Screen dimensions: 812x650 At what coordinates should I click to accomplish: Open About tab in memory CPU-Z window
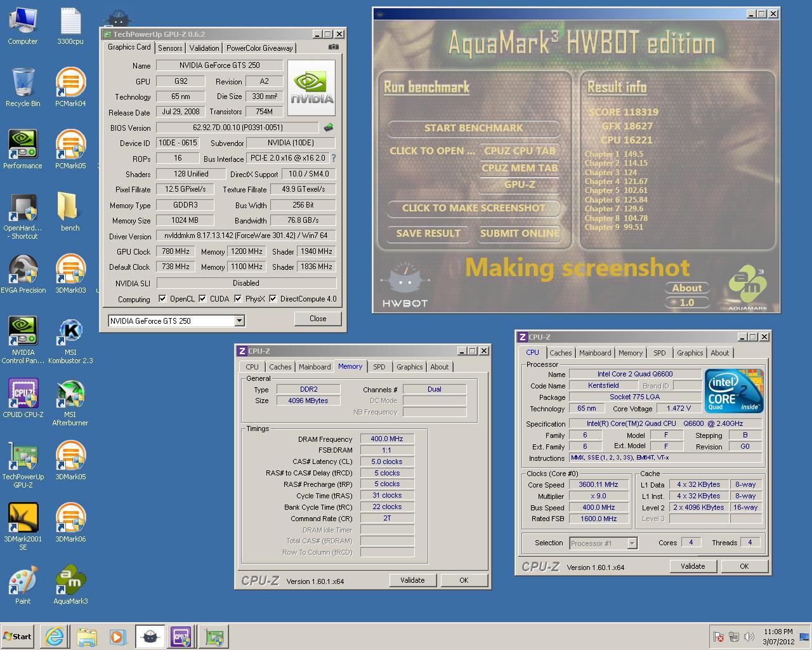pyautogui.click(x=440, y=367)
